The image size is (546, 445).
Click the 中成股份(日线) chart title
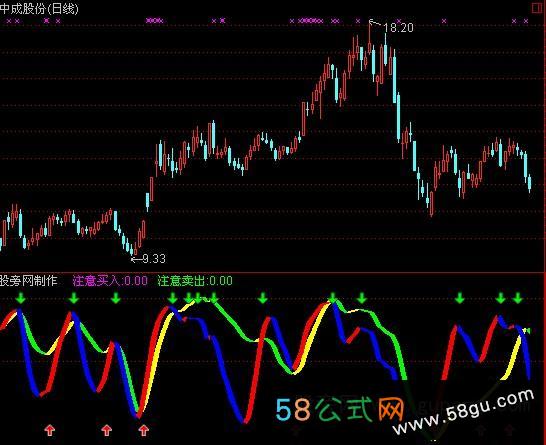pyautogui.click(x=39, y=9)
